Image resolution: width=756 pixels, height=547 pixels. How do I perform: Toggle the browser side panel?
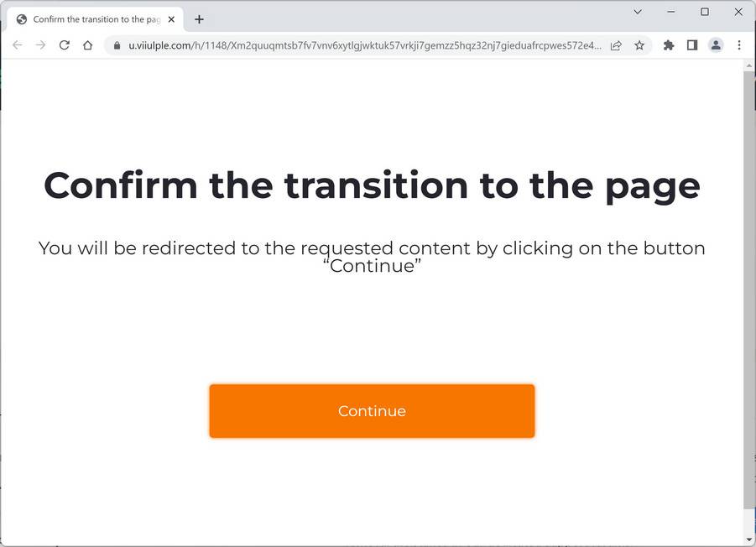(692, 45)
